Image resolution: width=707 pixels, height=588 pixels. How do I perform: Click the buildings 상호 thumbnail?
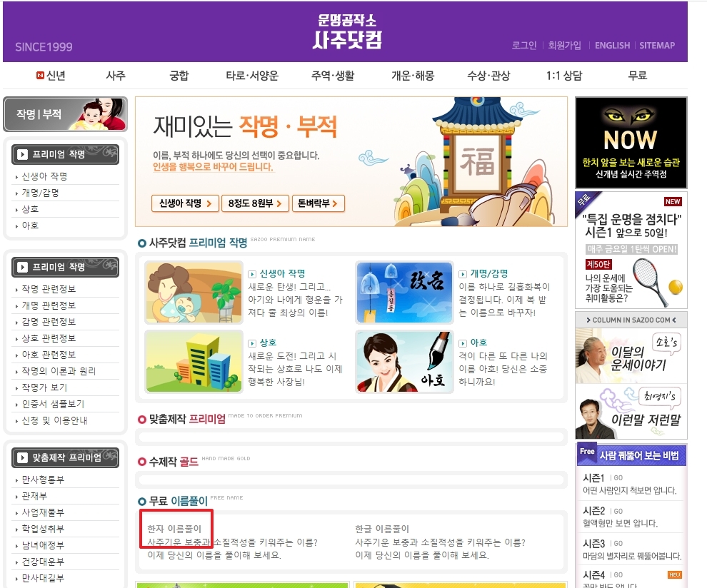[194, 362]
